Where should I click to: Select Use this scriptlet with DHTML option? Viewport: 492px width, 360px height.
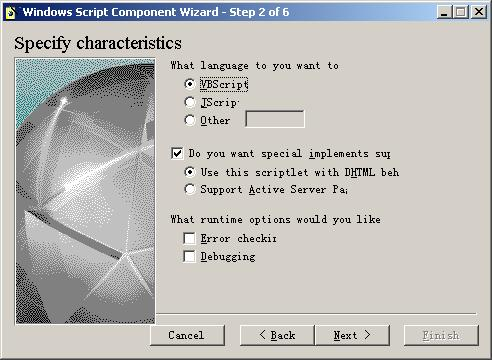point(190,172)
